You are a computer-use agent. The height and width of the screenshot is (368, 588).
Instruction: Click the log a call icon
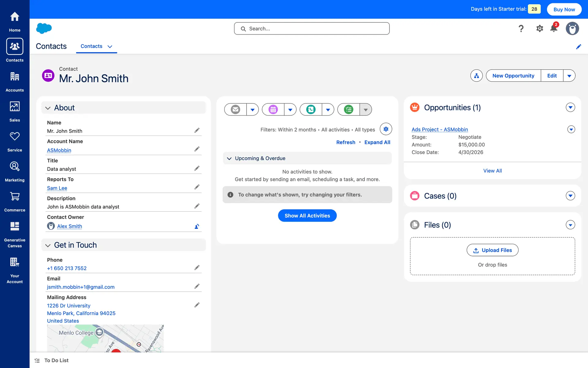point(311,109)
